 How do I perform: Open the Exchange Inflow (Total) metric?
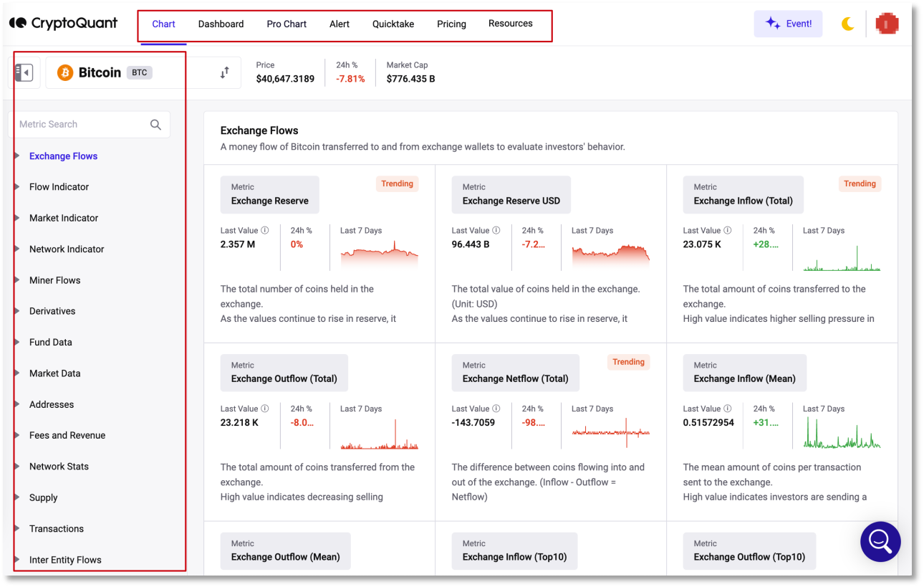pyautogui.click(x=743, y=195)
